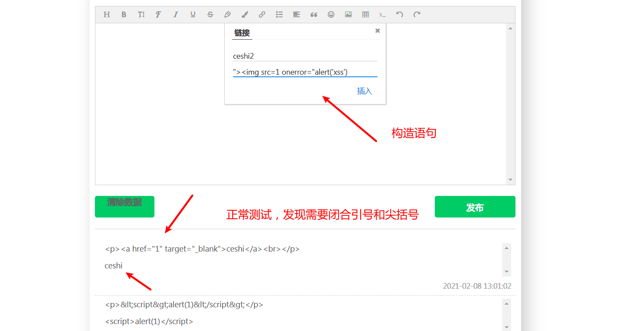
Task: Open the emoji picker
Action: (331, 15)
